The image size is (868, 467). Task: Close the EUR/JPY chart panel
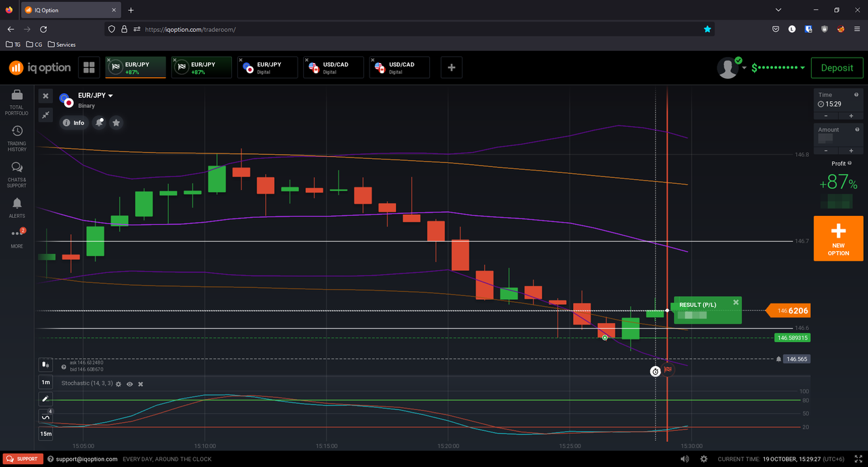click(45, 96)
